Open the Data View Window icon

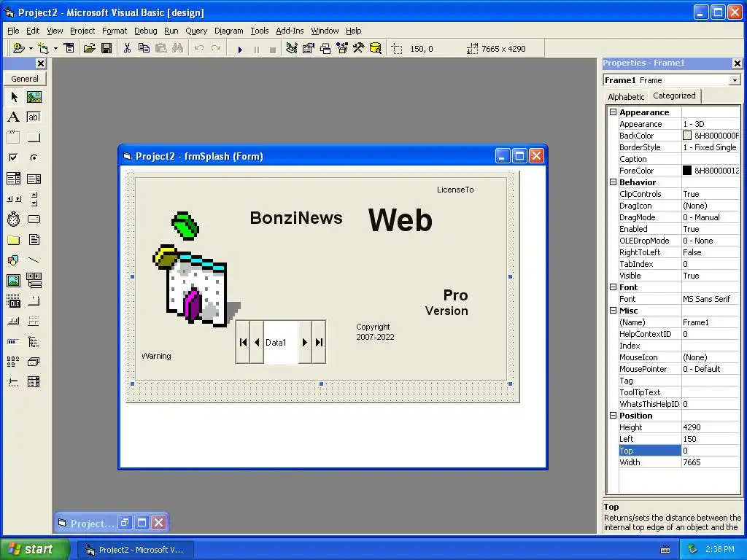pyautogui.click(x=376, y=48)
